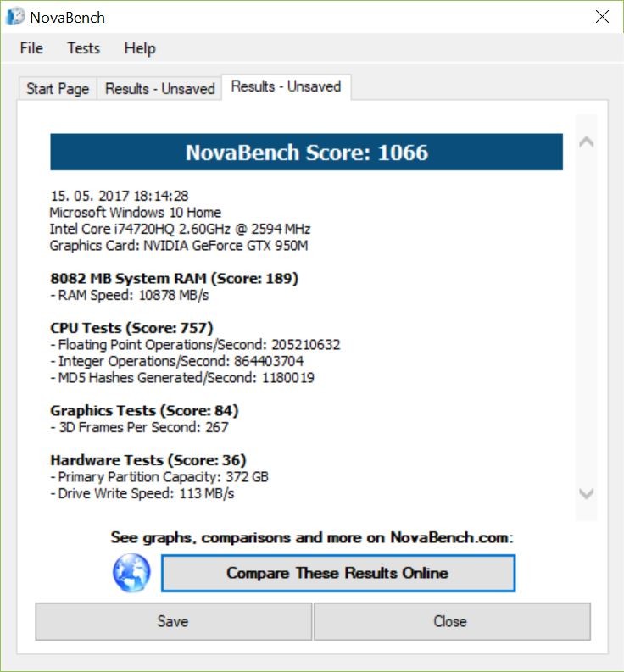Screen dimensions: 624x672
Task: Click the CPU Tests score heading
Action: 131,328
